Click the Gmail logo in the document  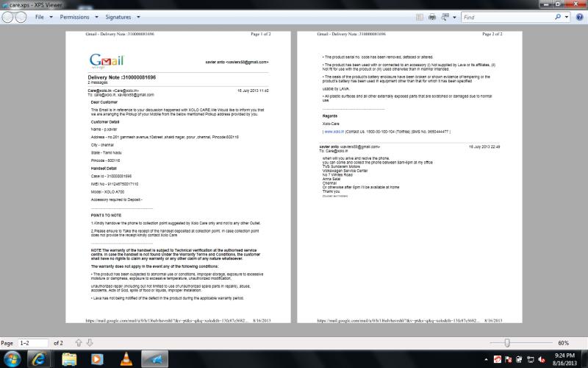tap(107, 60)
